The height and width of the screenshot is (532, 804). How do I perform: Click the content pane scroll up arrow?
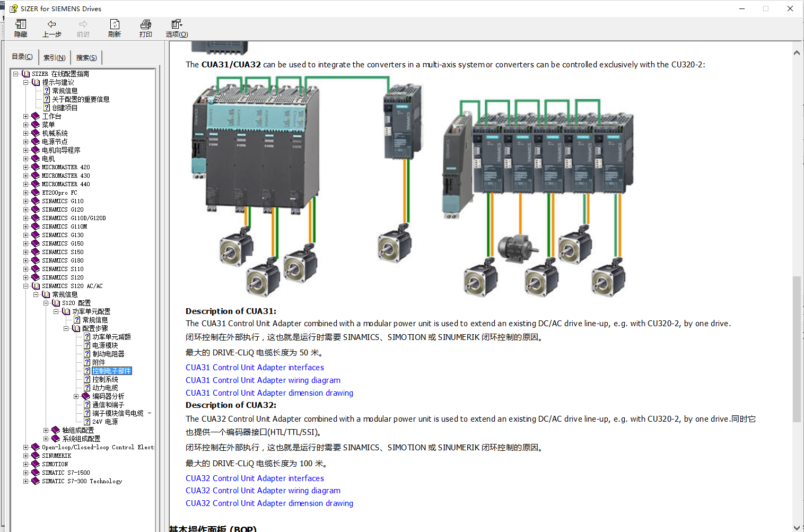797,53
